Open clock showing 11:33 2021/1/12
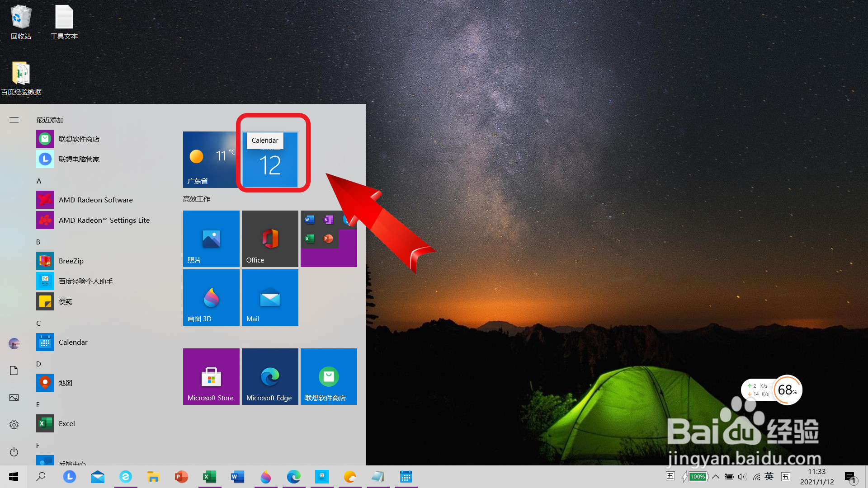 coord(817,477)
